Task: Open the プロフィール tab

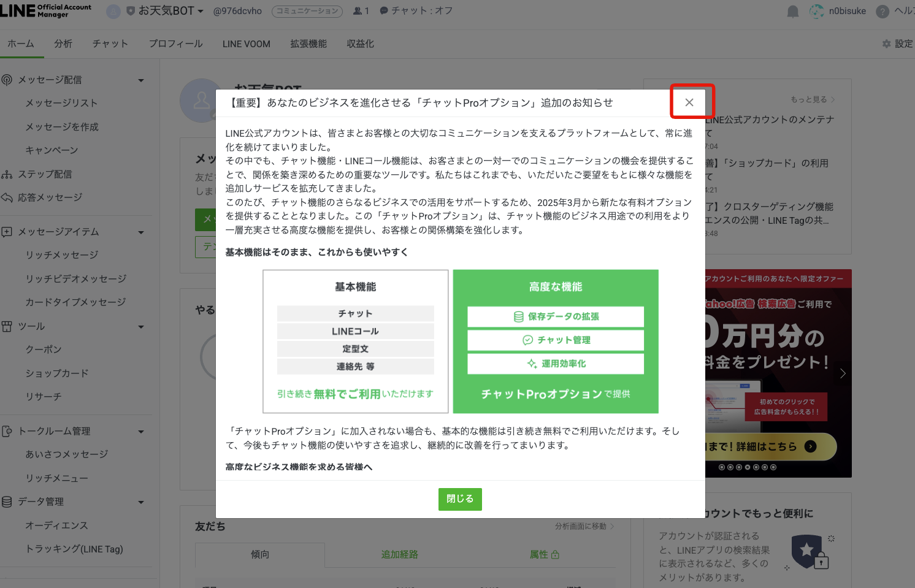Action: pyautogui.click(x=175, y=44)
